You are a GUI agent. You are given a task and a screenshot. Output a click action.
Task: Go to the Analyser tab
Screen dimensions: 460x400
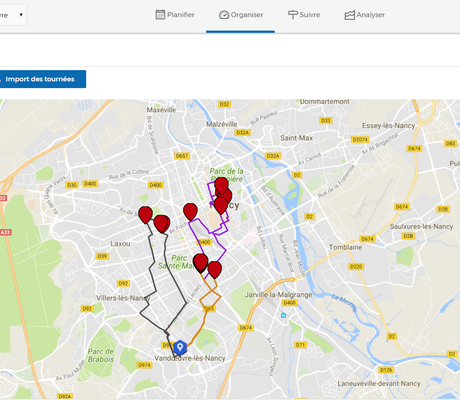364,15
